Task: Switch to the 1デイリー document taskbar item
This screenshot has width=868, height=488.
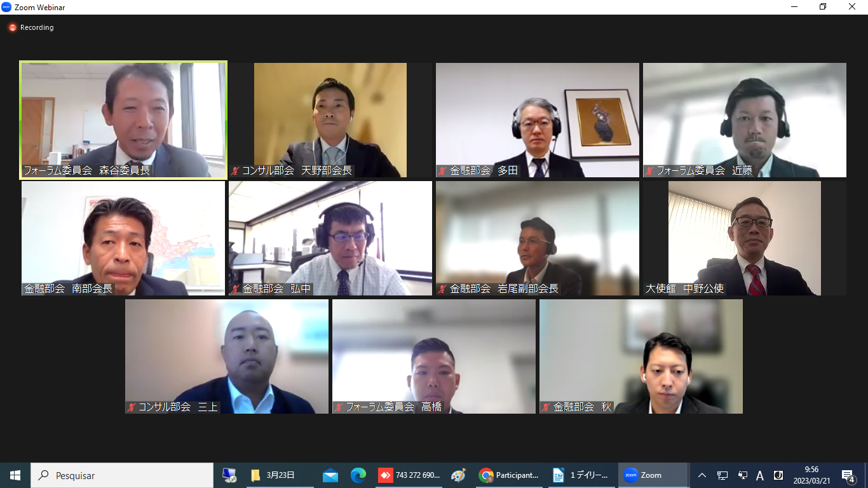Action: tap(581, 475)
